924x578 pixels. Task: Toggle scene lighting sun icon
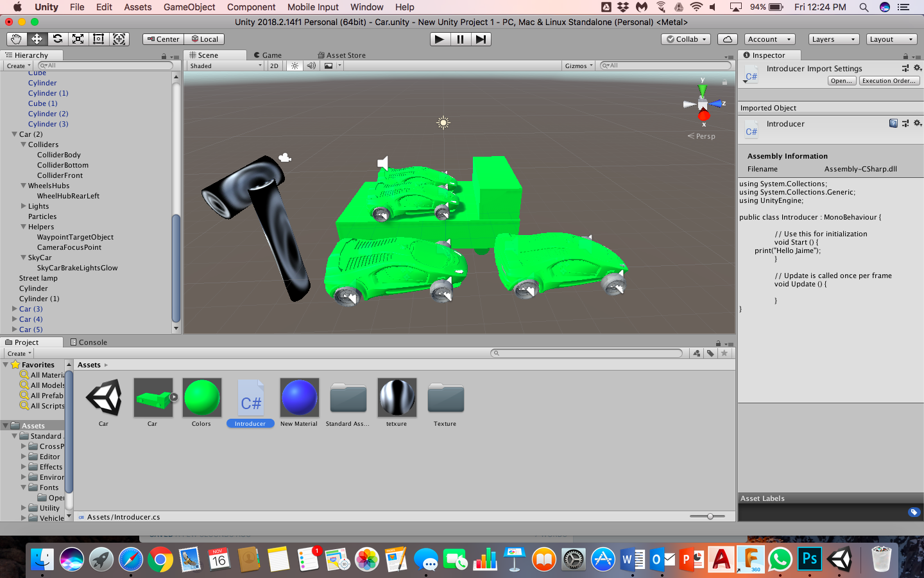click(295, 66)
